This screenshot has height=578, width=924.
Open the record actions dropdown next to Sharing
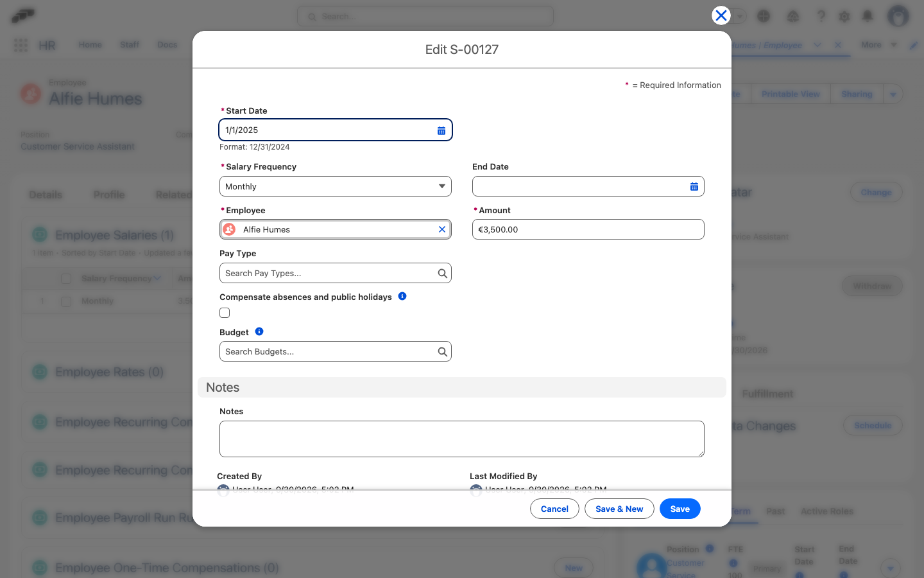[893, 94]
